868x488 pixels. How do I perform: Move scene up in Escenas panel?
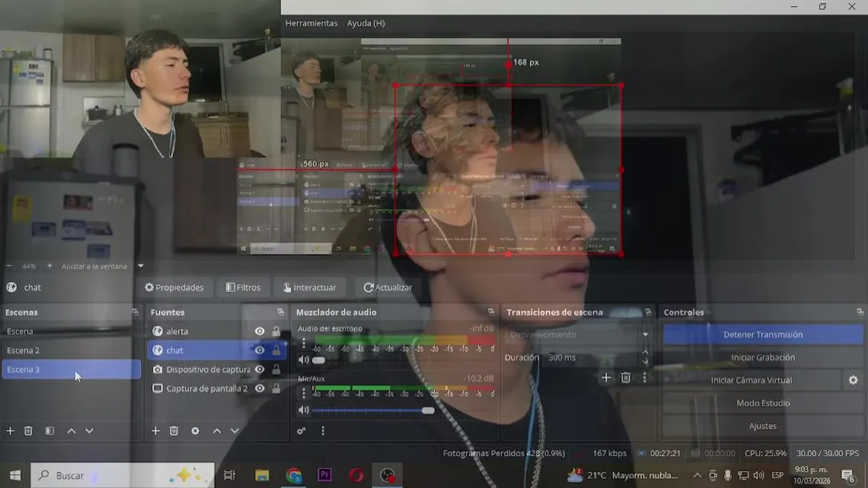pyautogui.click(x=71, y=431)
